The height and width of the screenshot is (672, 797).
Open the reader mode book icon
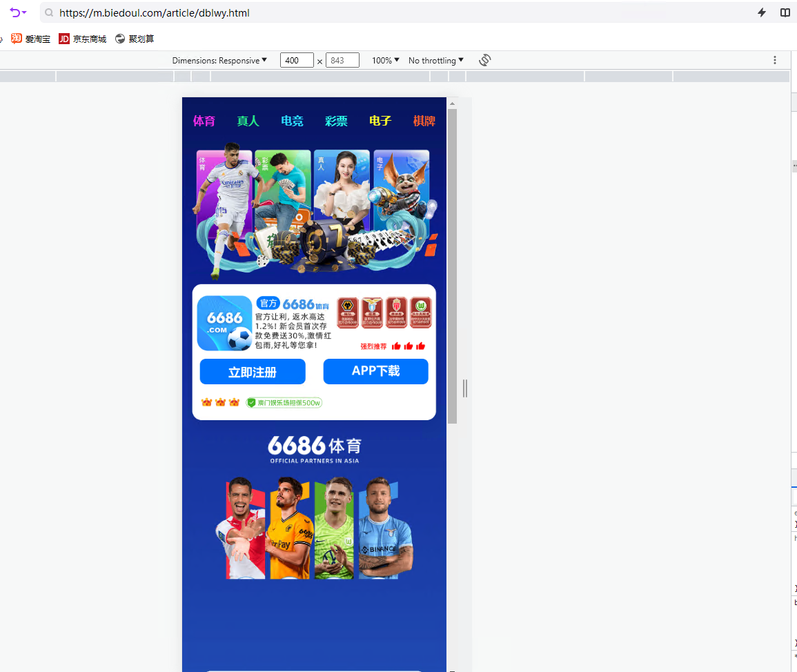point(785,12)
